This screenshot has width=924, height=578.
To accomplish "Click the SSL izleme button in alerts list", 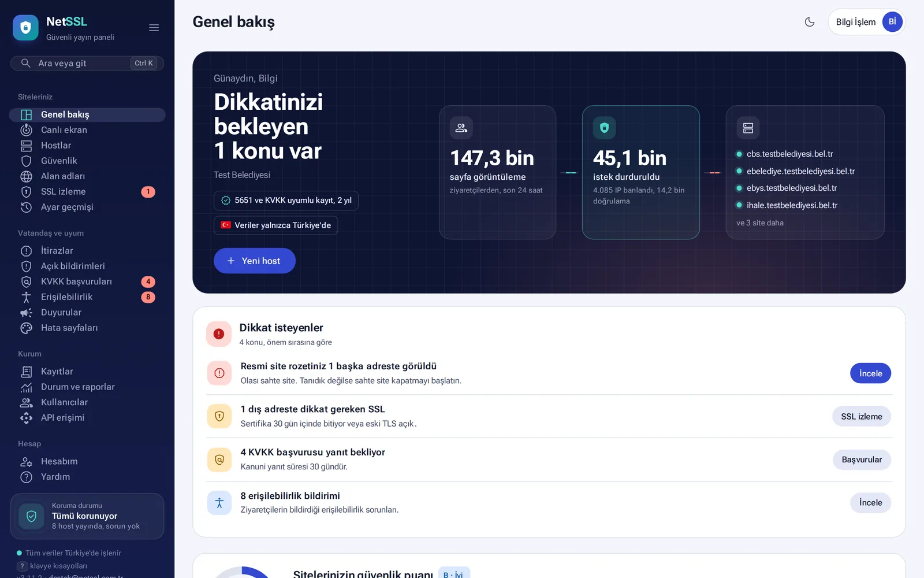I will (x=861, y=417).
